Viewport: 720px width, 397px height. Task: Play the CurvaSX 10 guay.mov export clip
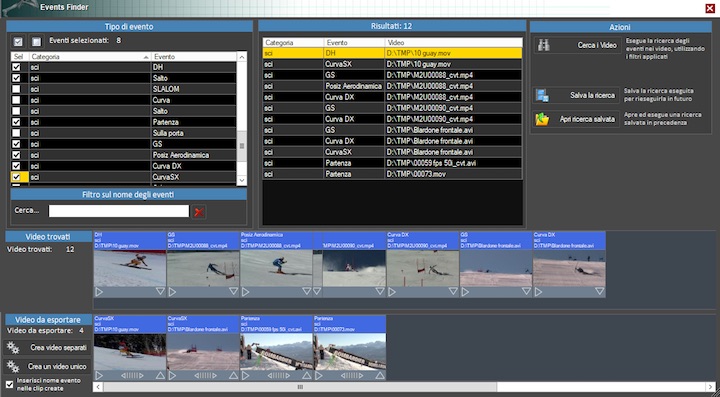point(99,375)
